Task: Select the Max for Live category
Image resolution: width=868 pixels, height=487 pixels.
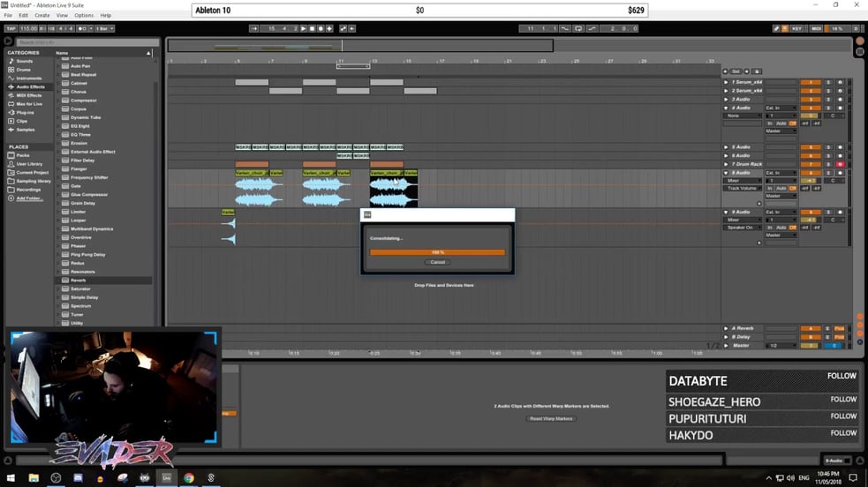Action: [x=29, y=104]
